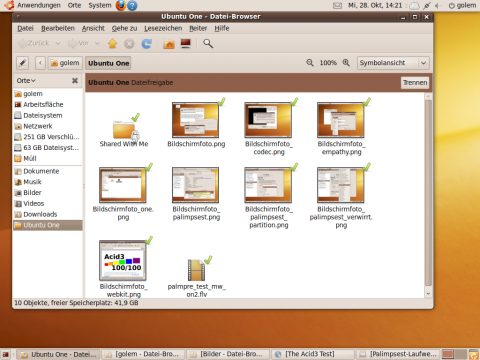Zoom in with the plus magnifier
This screenshot has height=360, width=480.
[x=346, y=63]
